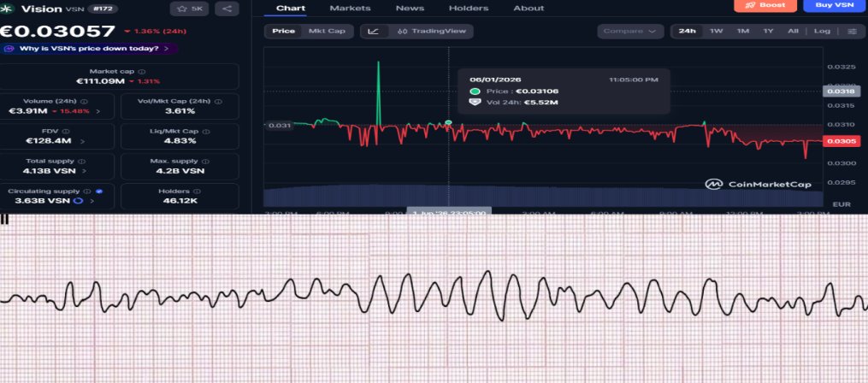Expand Circulating supply details chevron
Image resolution: width=868 pixels, height=383 pixels.
coord(92,200)
